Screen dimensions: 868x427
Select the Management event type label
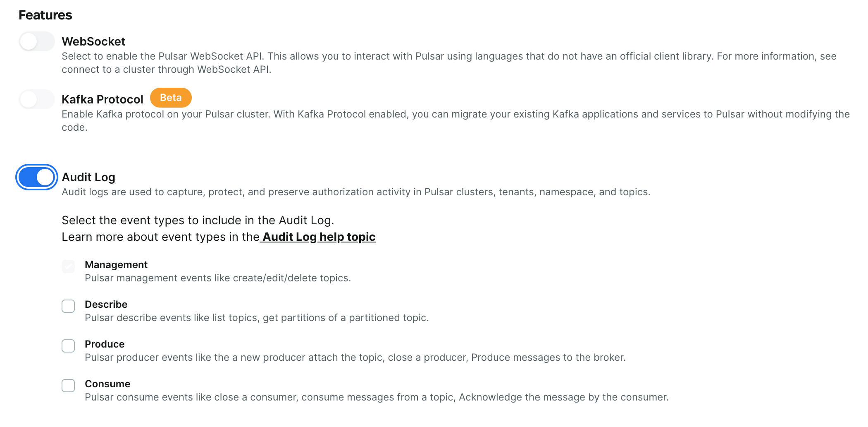point(116,264)
